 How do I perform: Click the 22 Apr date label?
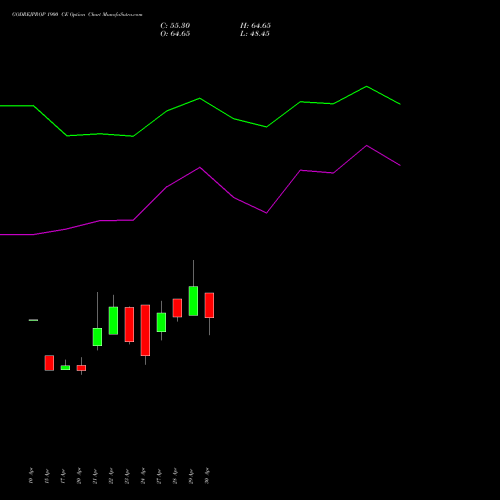click(x=111, y=476)
